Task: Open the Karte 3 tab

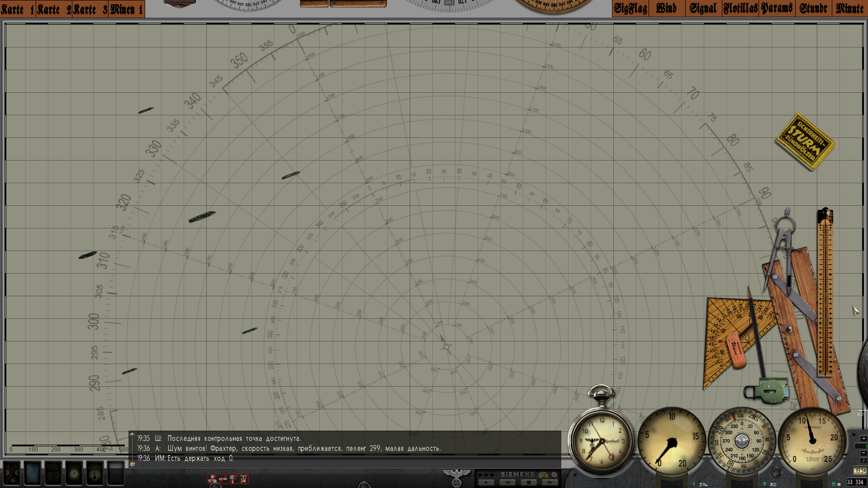Action: [x=90, y=9]
